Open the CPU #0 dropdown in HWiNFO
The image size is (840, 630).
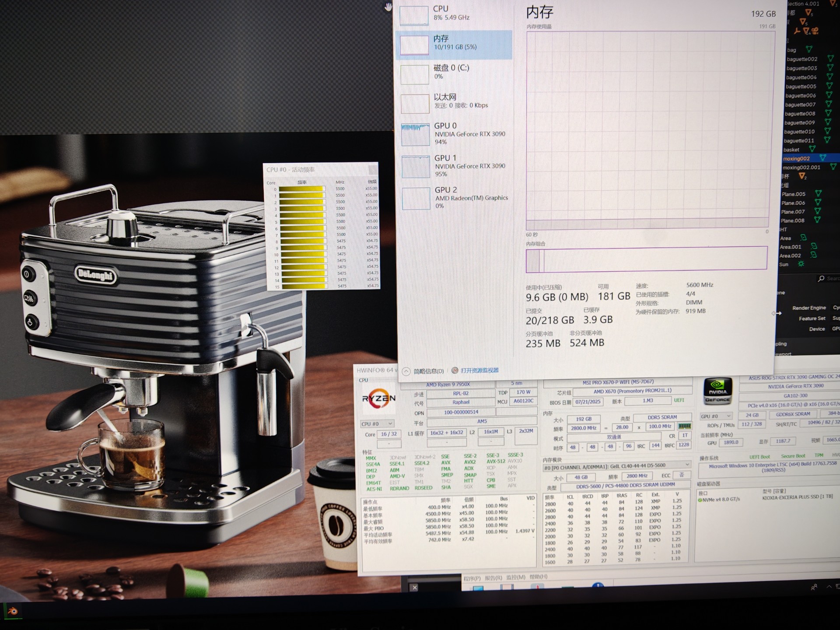377,424
